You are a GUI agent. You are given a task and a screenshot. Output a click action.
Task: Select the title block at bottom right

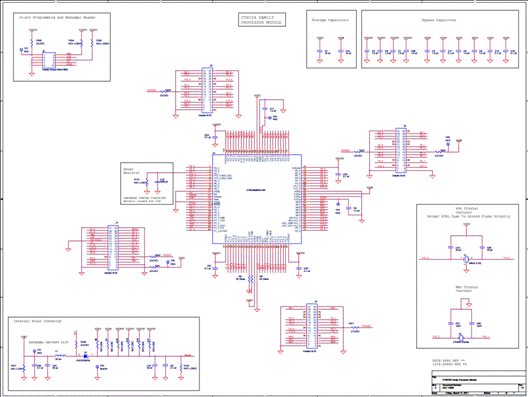click(x=479, y=383)
